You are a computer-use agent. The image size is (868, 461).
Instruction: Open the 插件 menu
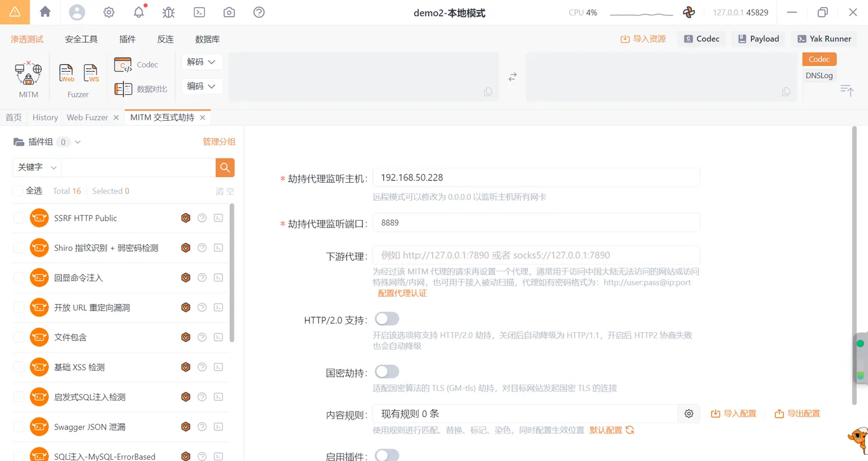point(127,39)
